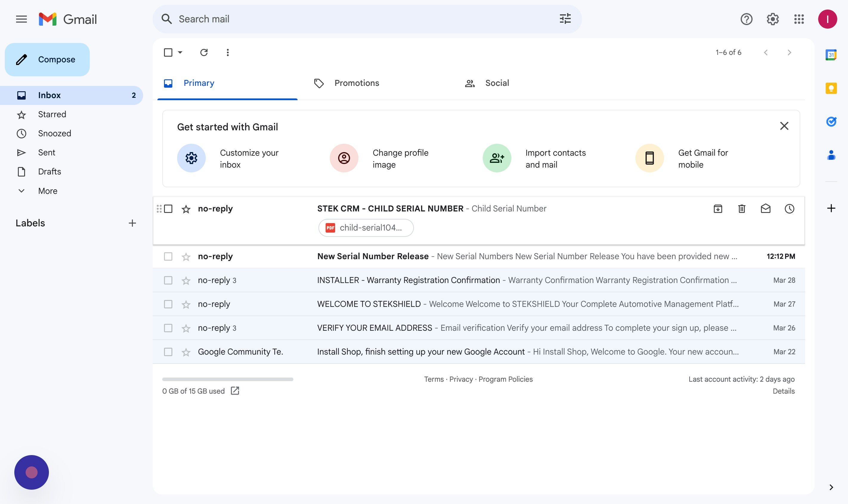Open the Terms link
The image size is (848, 504).
pos(434,379)
